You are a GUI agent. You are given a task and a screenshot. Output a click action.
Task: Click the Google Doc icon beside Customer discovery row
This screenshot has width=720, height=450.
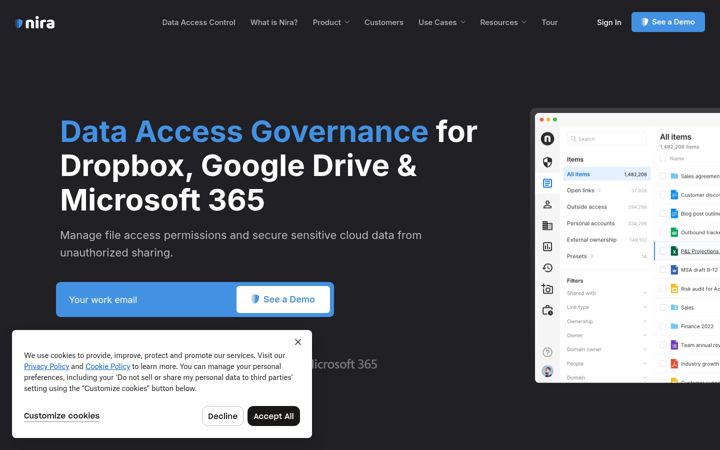pyautogui.click(x=675, y=195)
